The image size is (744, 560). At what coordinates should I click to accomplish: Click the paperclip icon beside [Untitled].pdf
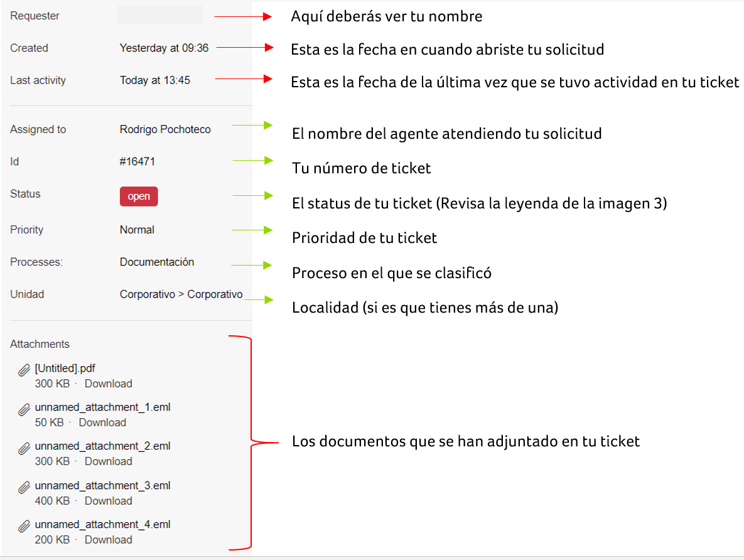24,370
